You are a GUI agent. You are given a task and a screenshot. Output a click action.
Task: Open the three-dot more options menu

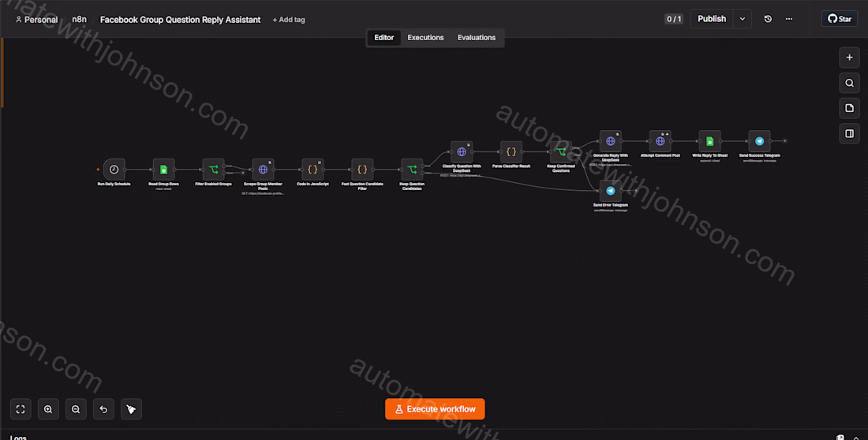pyautogui.click(x=789, y=19)
